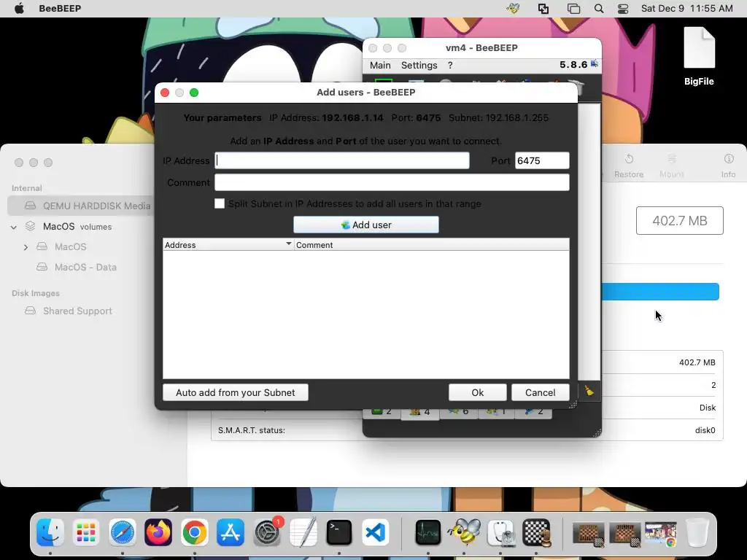Select the MacOS - Data volume
This screenshot has width=747, height=560.
[85, 267]
